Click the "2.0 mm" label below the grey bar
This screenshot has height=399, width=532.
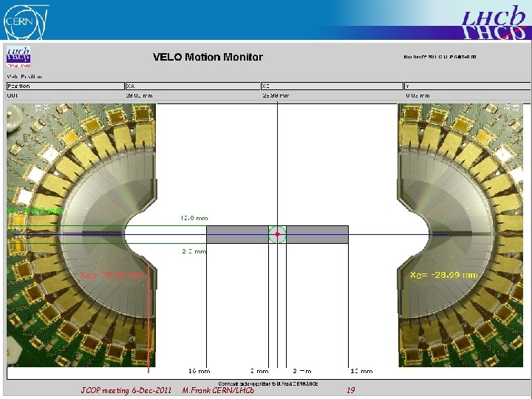tap(194, 251)
